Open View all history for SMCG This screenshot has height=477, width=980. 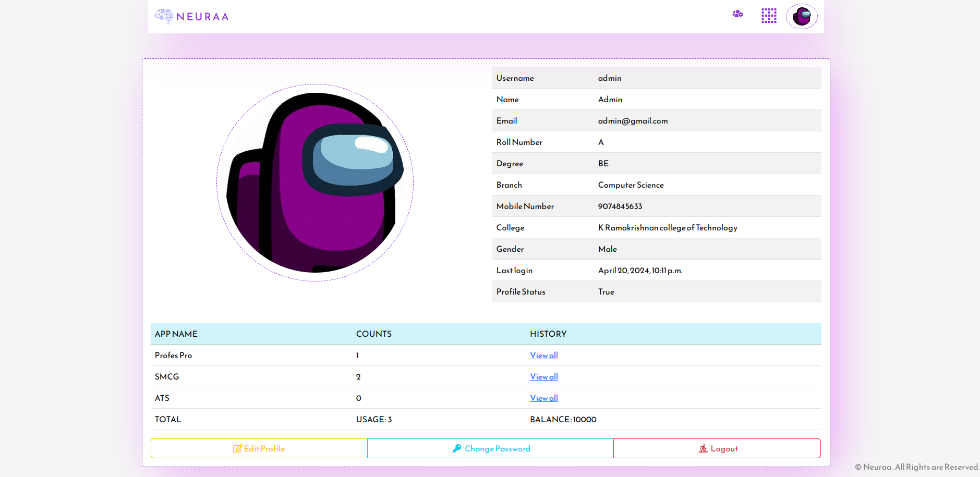point(544,376)
